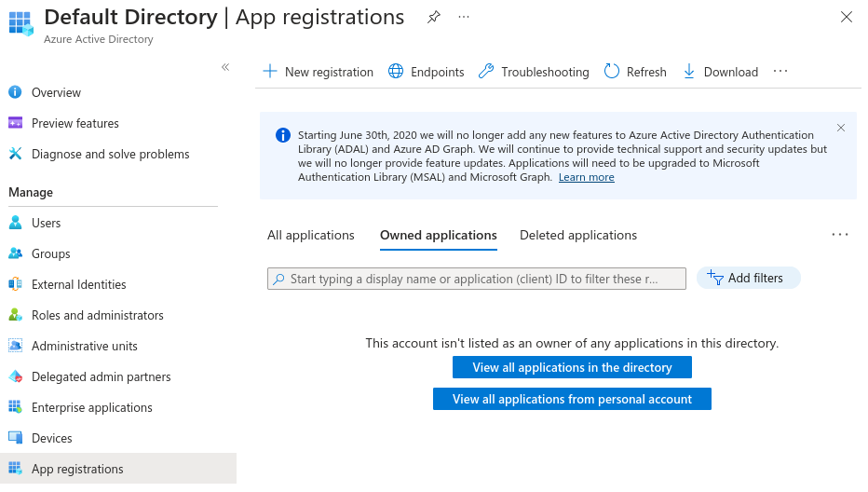The height and width of the screenshot is (492, 868).
Task: Click the search magnifier icon in filter box
Action: pyautogui.click(x=279, y=279)
